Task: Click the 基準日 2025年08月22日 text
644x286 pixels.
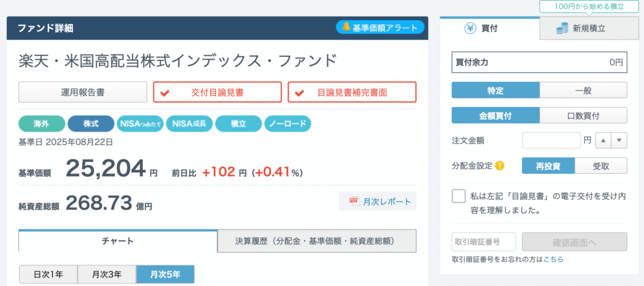Action: pyautogui.click(x=65, y=142)
